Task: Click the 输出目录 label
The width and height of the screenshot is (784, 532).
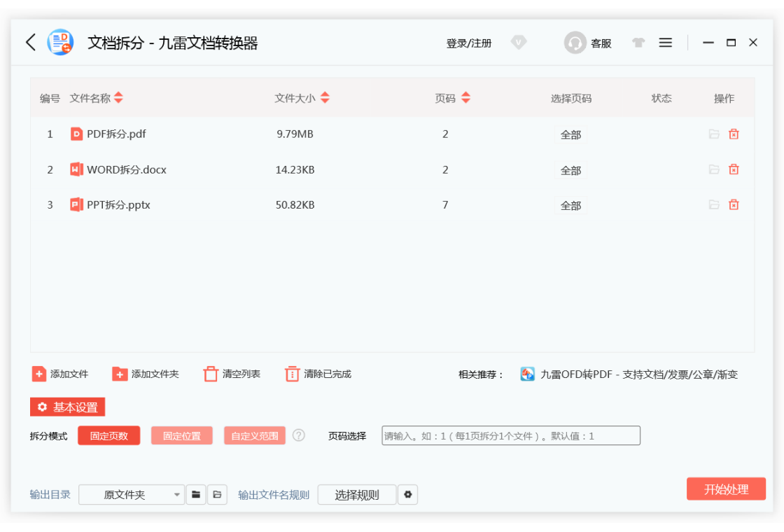Action: (50, 494)
